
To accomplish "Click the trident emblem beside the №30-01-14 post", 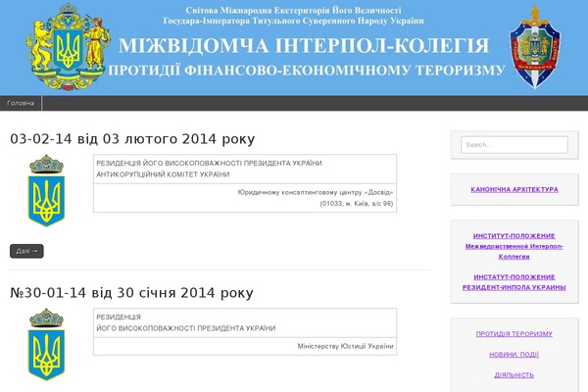I will pyautogui.click(x=46, y=344).
